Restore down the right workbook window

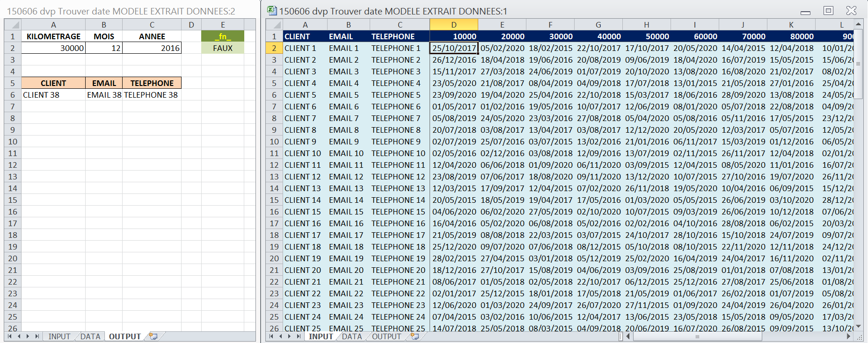tap(828, 10)
